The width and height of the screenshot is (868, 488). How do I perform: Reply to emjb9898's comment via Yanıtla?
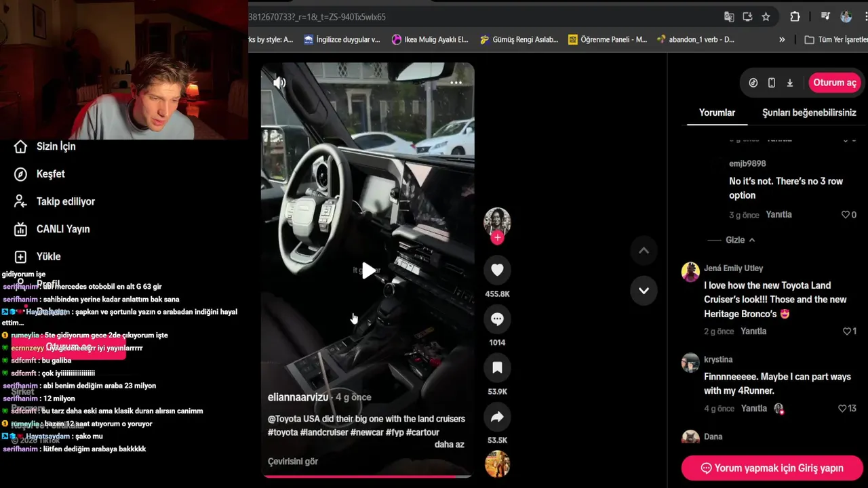point(779,214)
